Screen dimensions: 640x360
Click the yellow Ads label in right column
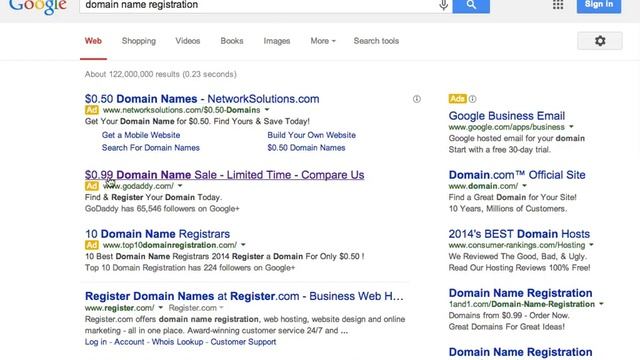[458, 99]
